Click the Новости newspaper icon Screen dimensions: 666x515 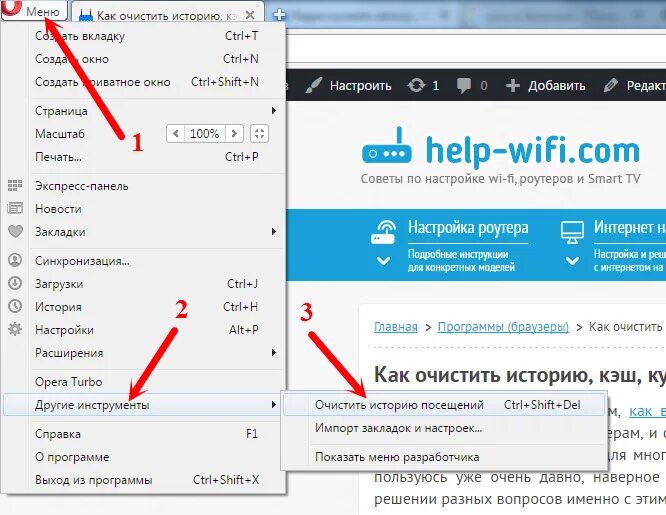point(15,208)
